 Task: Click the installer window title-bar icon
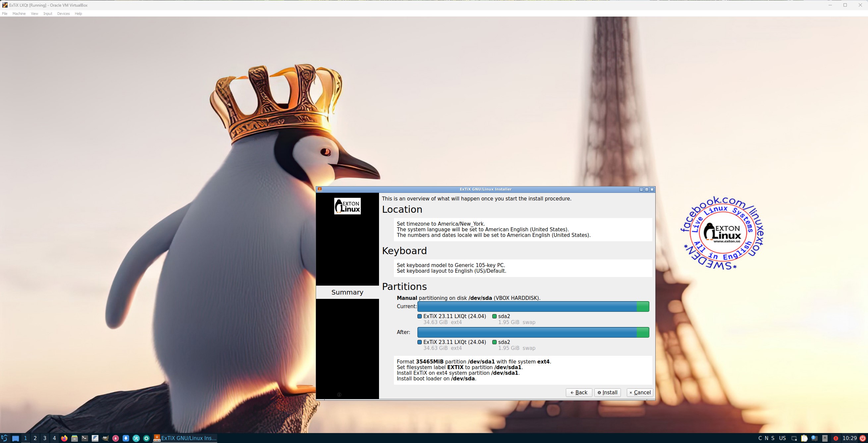pyautogui.click(x=319, y=189)
